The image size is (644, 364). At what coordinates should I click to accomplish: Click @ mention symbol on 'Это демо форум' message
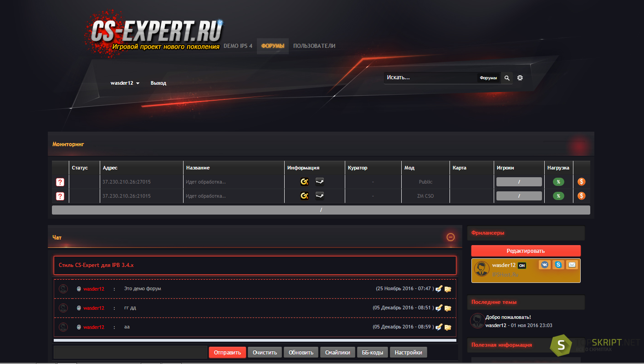click(x=79, y=289)
